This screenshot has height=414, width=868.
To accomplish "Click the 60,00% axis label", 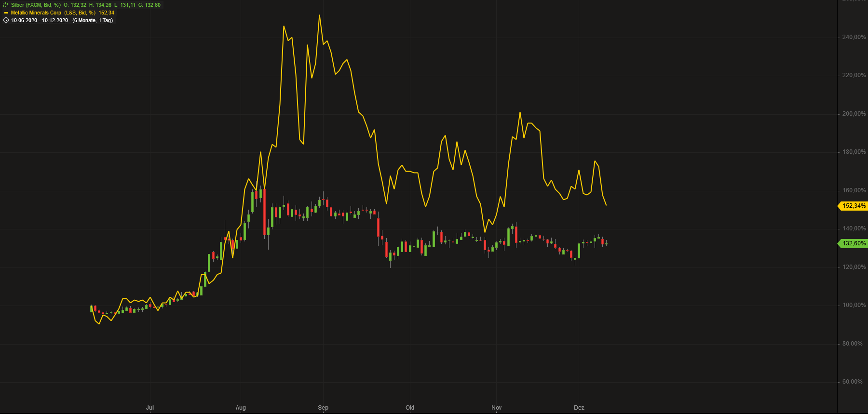I will (x=853, y=382).
